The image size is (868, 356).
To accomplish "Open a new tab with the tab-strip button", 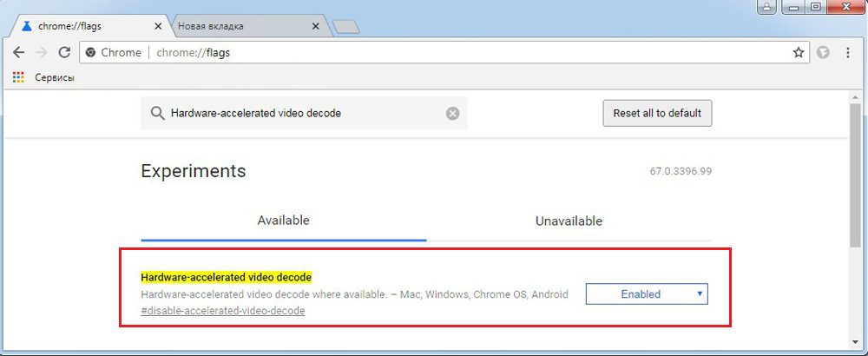I will [346, 27].
